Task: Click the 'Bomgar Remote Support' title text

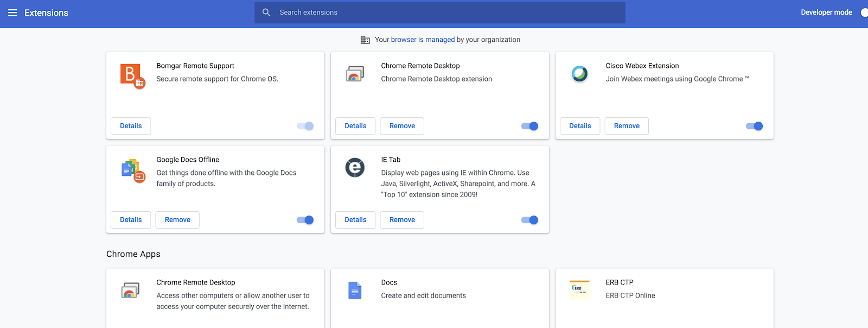Action: [195, 66]
